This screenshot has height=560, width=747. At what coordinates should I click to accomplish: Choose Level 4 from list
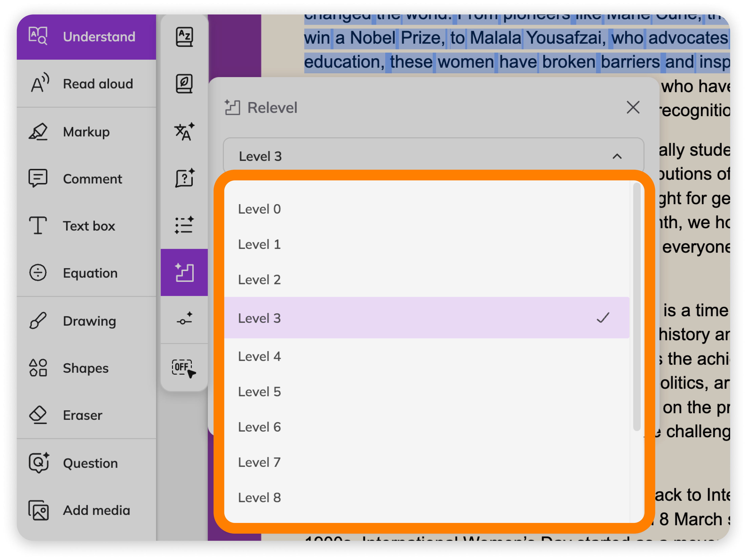pyautogui.click(x=427, y=356)
